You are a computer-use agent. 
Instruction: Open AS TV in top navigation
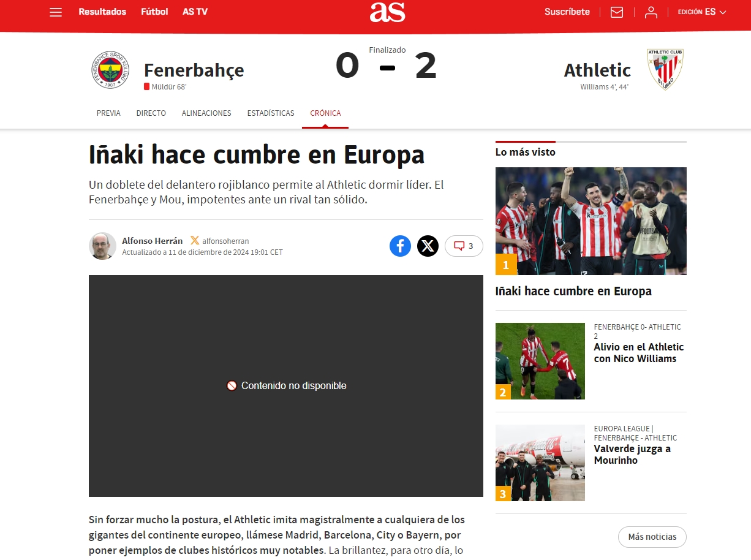pos(195,12)
